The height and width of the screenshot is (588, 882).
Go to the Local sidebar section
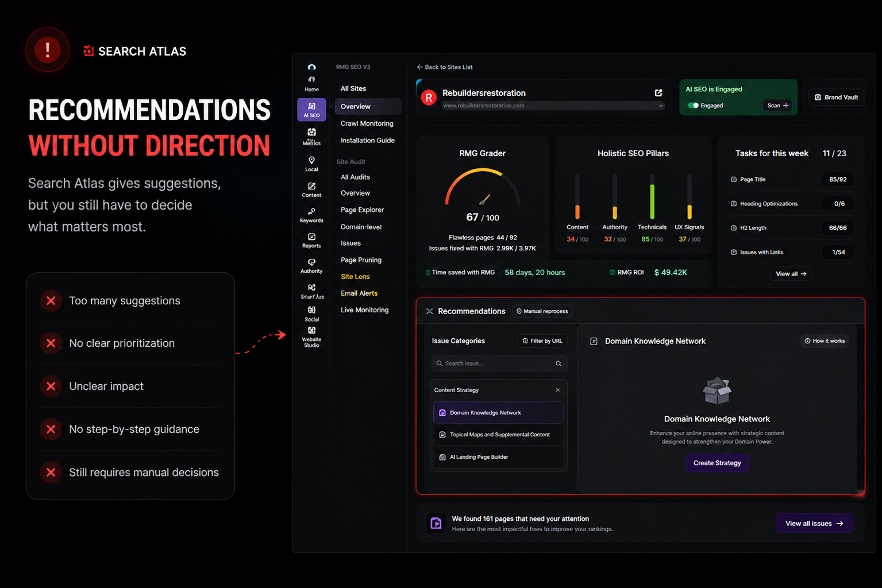pos(311,164)
